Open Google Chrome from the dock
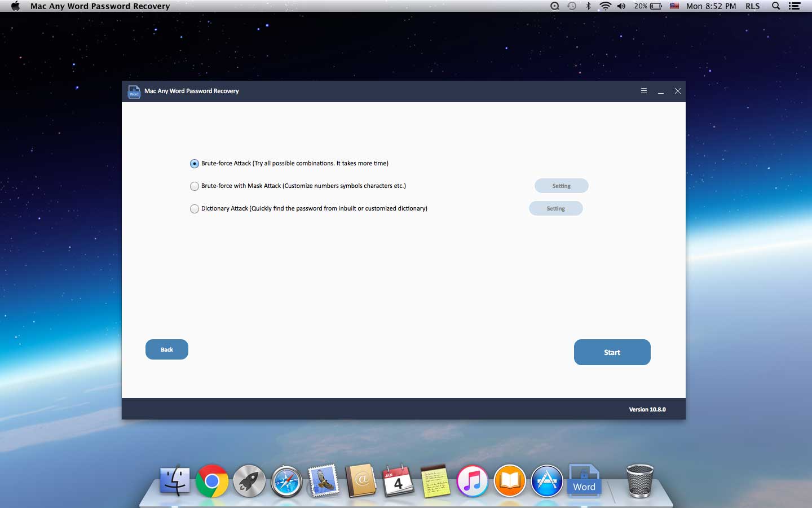The width and height of the screenshot is (812, 508). tap(212, 481)
